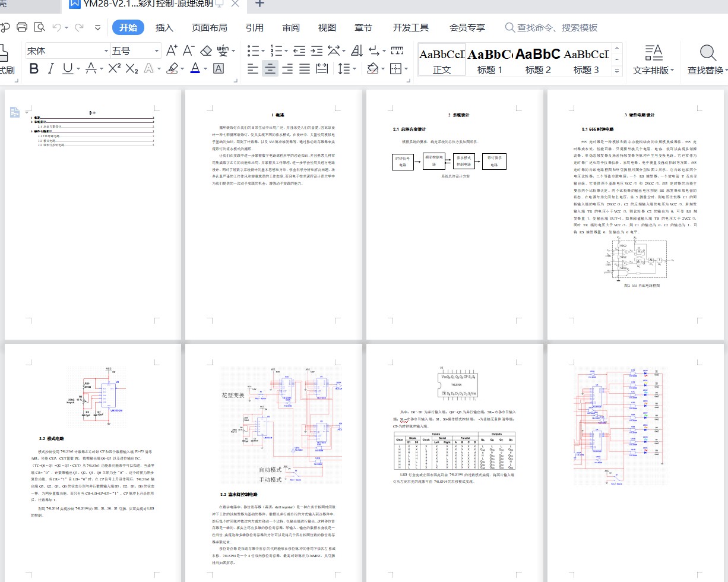Viewport: 728px width, 582px height.
Task: Apply subscript X₂ formatting
Action: [x=132, y=69]
